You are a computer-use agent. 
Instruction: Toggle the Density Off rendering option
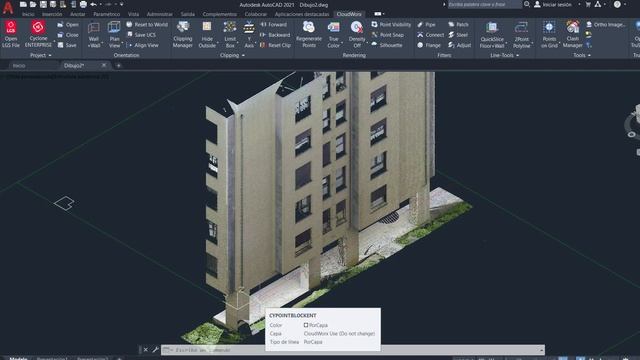[x=357, y=35]
